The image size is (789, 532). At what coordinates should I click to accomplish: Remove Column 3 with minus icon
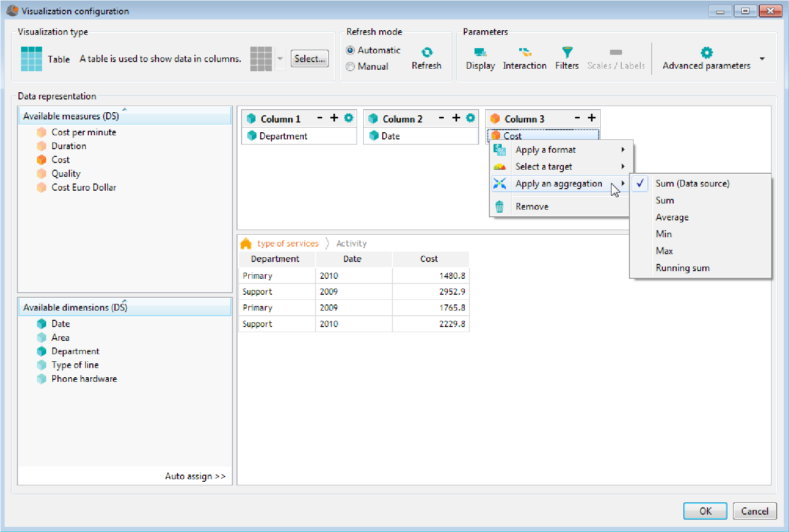click(577, 118)
